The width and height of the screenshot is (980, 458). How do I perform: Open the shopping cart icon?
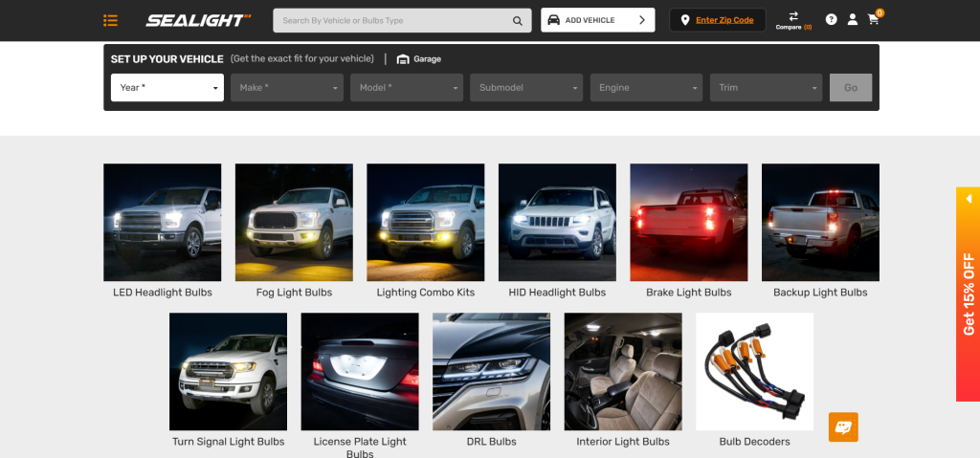click(x=873, y=20)
